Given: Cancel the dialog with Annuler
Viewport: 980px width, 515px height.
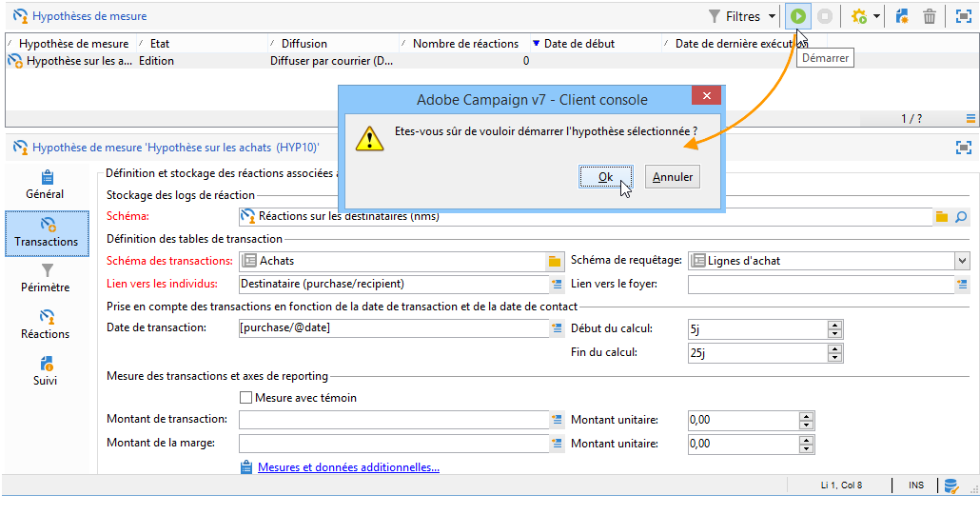Looking at the screenshot, I should click(x=673, y=177).
